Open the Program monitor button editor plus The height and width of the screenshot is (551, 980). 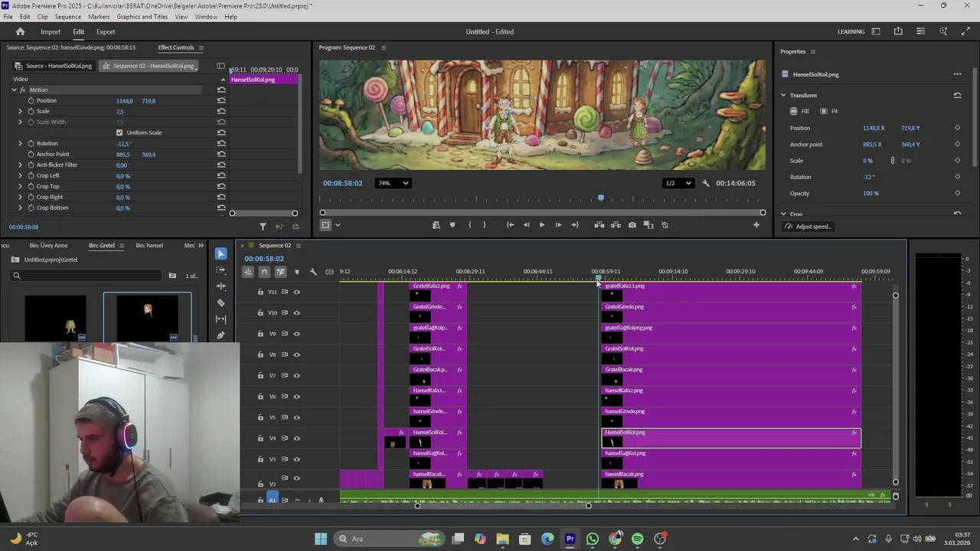click(x=756, y=225)
